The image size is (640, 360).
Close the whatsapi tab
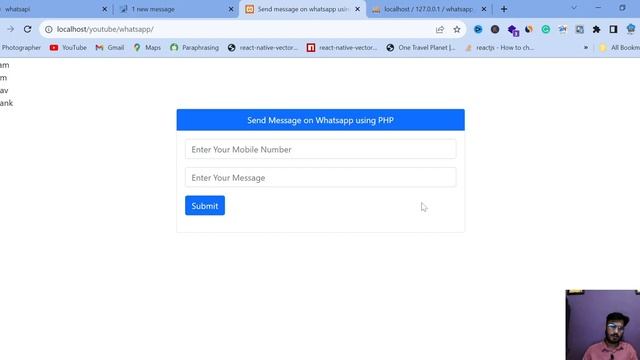click(104, 9)
